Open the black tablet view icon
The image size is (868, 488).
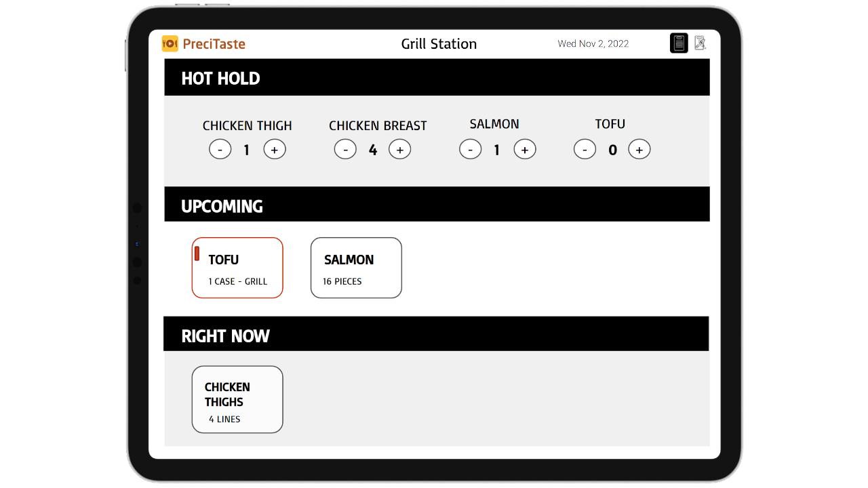click(679, 43)
